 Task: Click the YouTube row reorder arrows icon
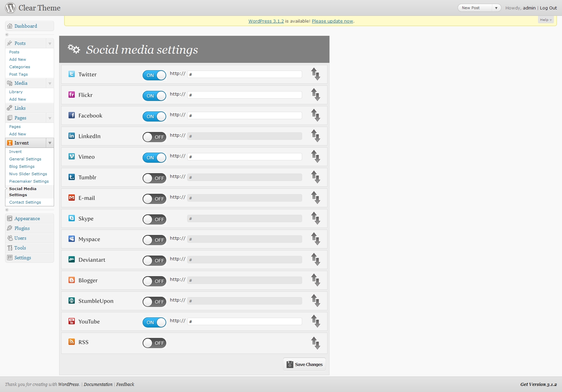coord(315,321)
